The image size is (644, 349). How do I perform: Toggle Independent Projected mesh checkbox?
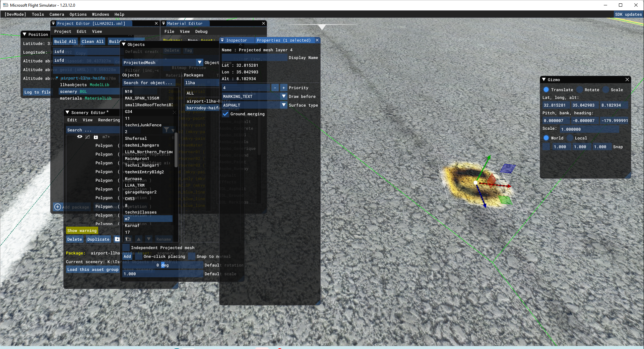click(126, 248)
